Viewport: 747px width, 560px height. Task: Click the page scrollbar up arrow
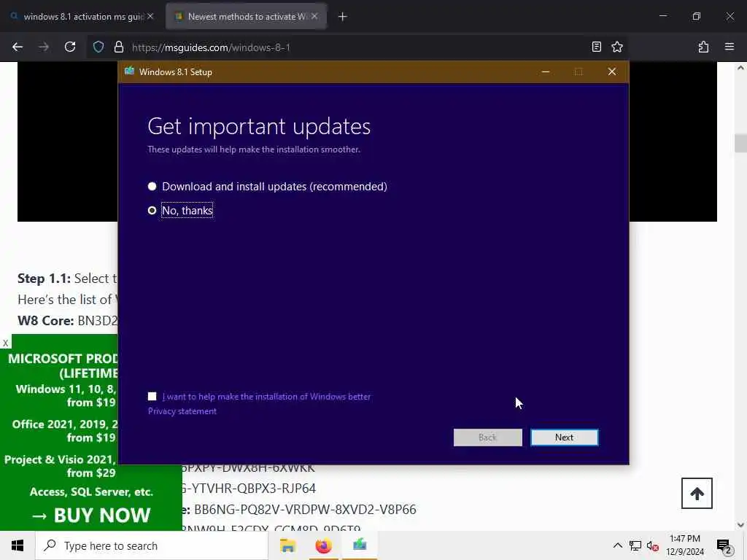coord(740,68)
